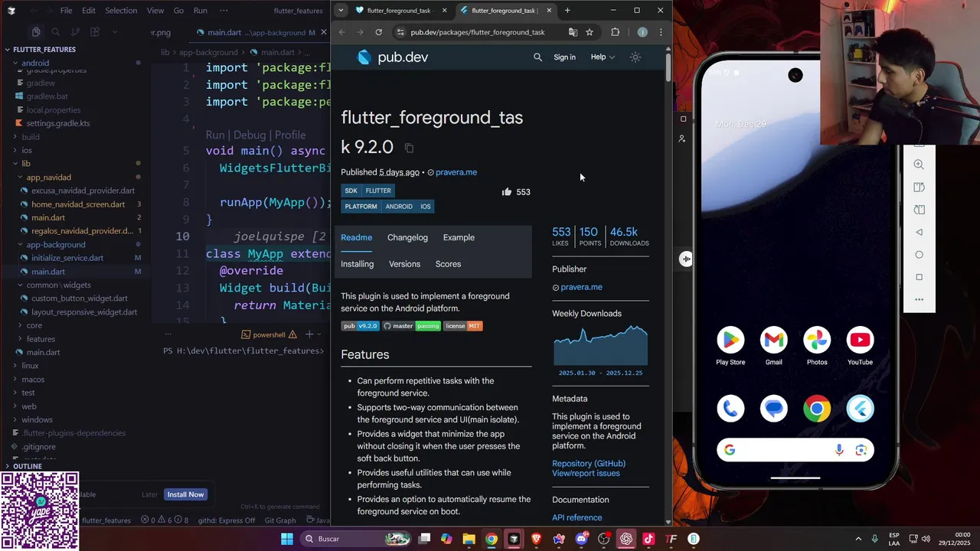Screen dimensions: 980x551
Task: Open the browser extensions puzzle icon
Action: pyautogui.click(x=615, y=32)
